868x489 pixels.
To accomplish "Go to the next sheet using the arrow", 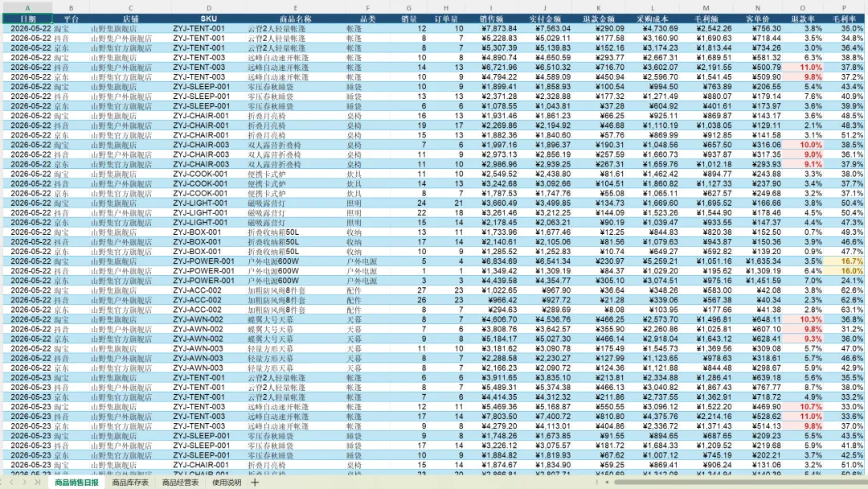I will coord(24,483).
